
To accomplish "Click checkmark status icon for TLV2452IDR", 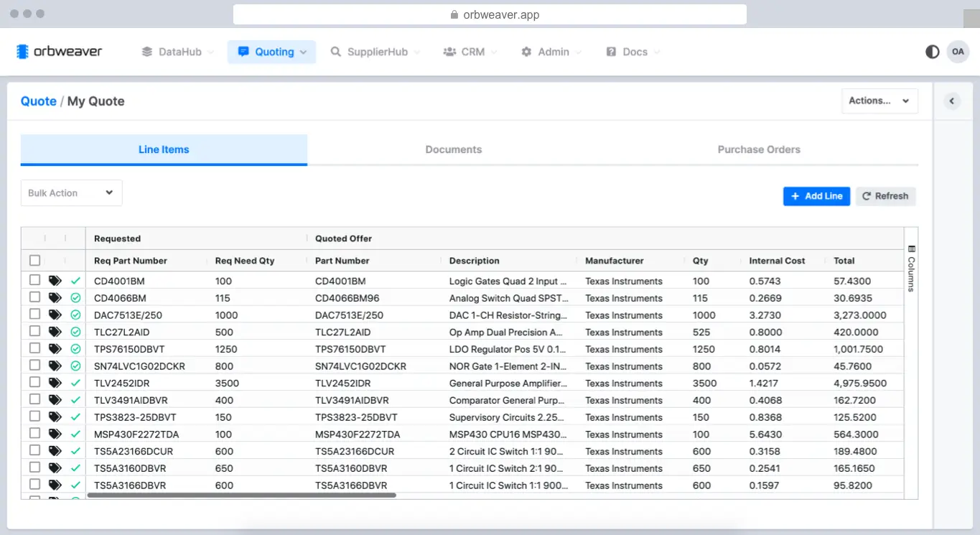I will pyautogui.click(x=75, y=383).
